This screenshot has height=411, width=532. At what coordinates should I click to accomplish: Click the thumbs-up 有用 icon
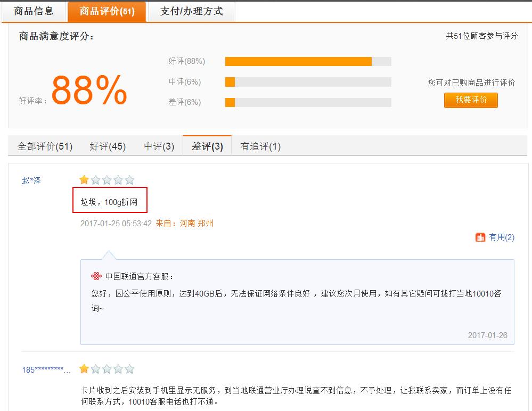480,237
